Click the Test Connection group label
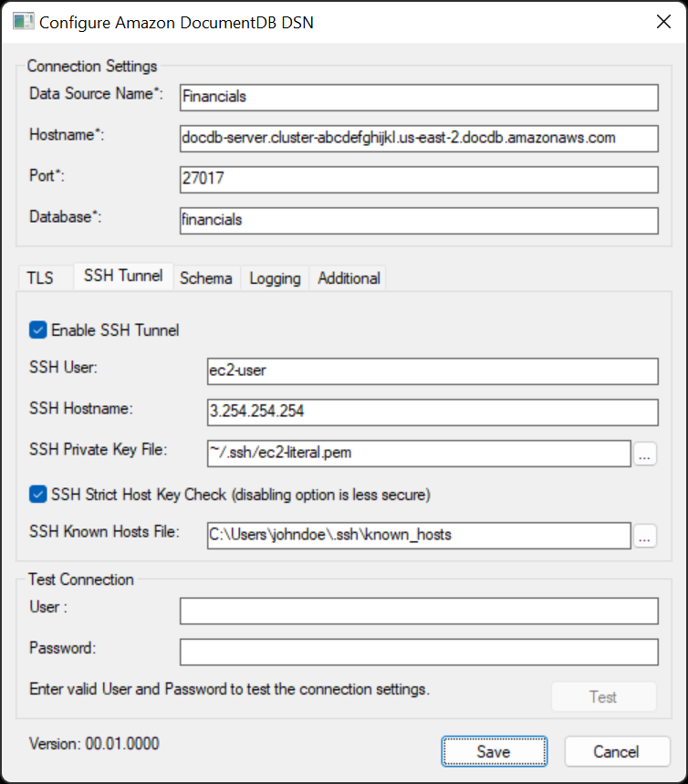The height and width of the screenshot is (784, 688). click(81, 579)
